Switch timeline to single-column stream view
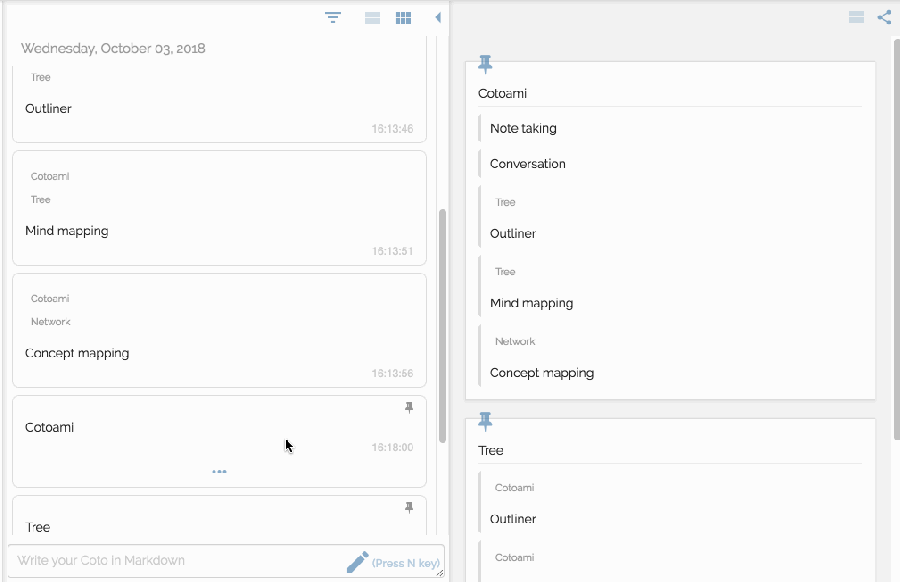Screen dimensions: 900x582 [372, 18]
